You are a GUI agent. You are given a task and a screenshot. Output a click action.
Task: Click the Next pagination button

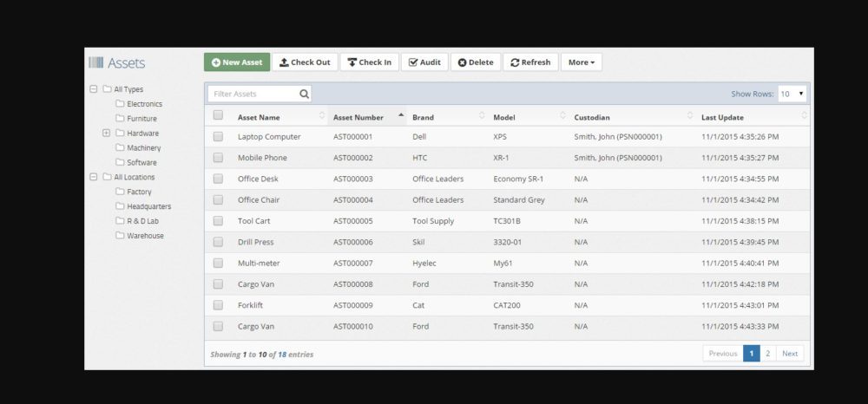tap(789, 354)
